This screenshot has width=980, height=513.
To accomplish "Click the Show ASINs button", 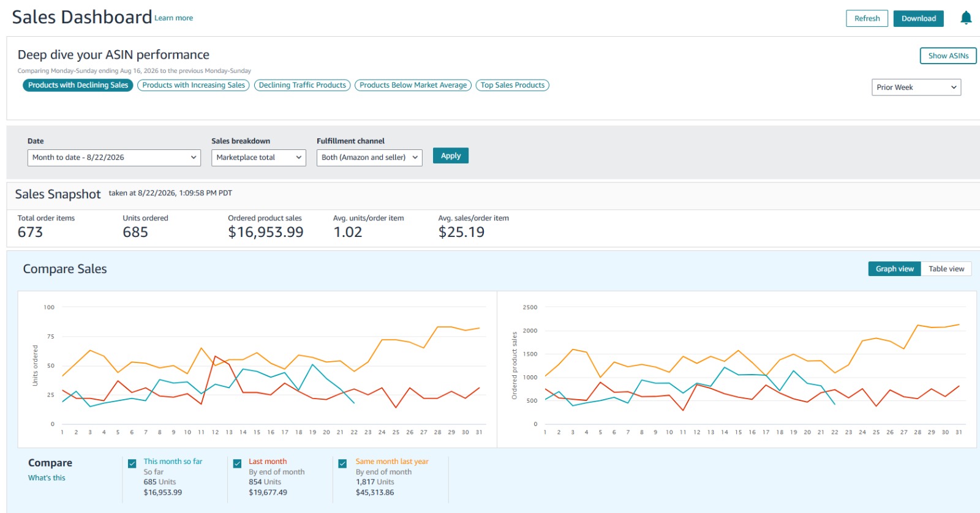I will [948, 56].
